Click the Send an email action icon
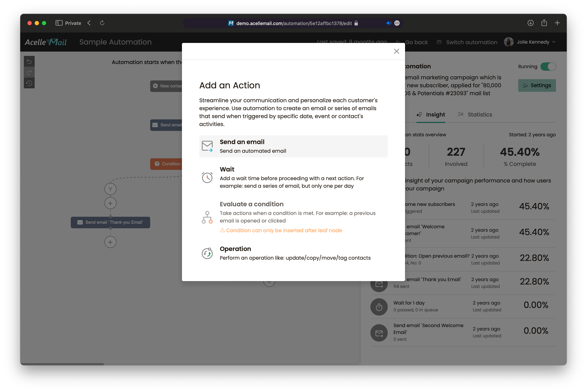Viewport: 587px width, 392px height. [x=207, y=146]
